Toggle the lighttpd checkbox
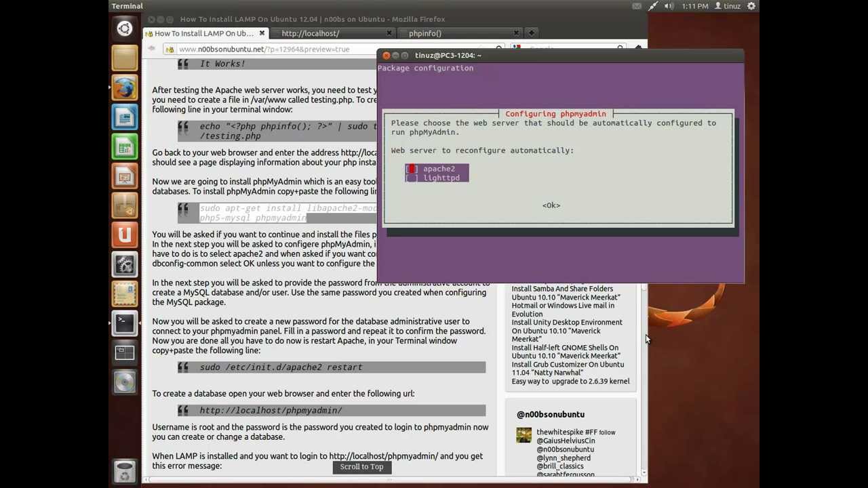The width and height of the screenshot is (868, 488). (x=412, y=178)
